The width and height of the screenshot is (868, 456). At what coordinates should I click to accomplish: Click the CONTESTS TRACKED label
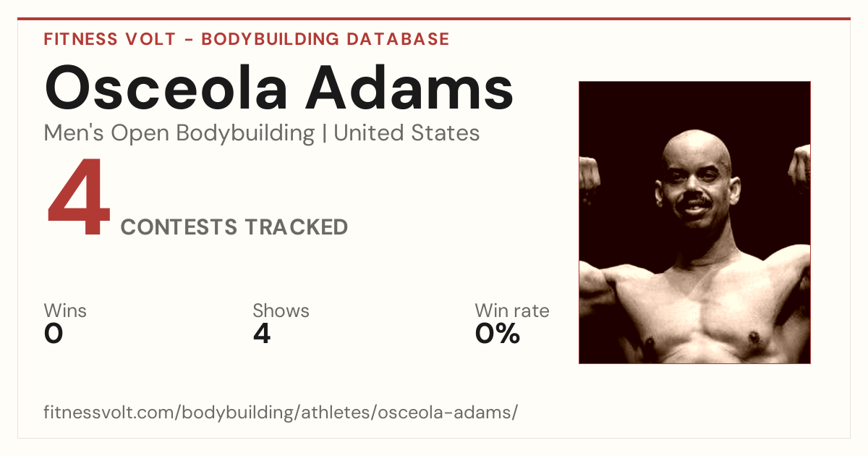coord(234,227)
